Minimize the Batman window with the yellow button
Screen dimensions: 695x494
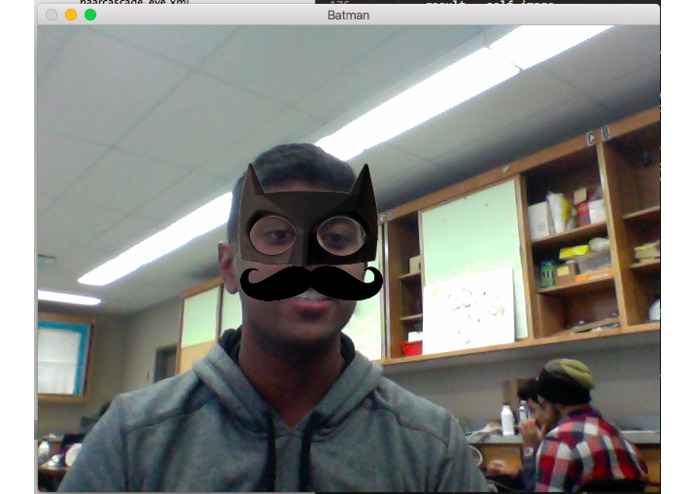click(71, 15)
